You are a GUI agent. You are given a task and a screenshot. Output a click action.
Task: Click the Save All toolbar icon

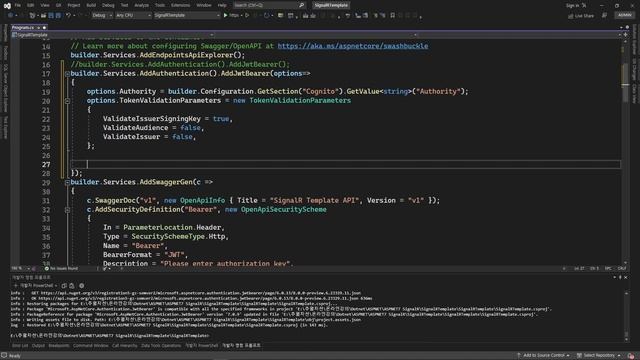(x=58, y=16)
